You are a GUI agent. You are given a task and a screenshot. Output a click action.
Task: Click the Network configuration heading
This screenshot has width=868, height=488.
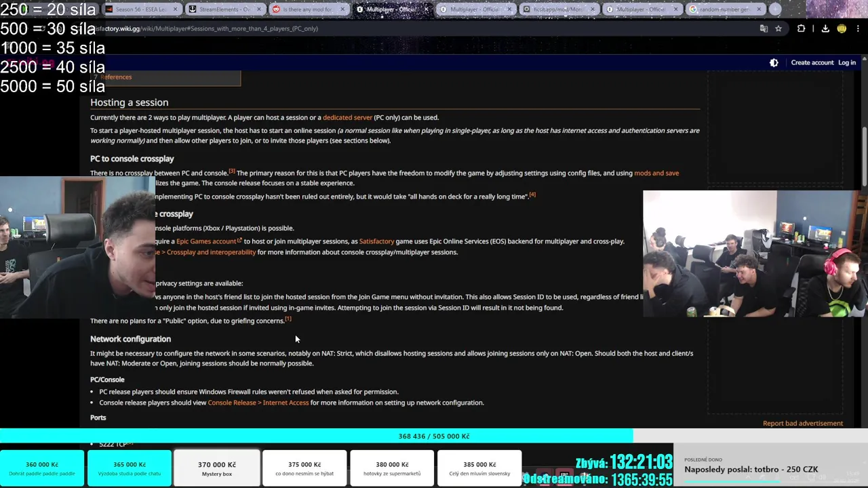pos(130,339)
